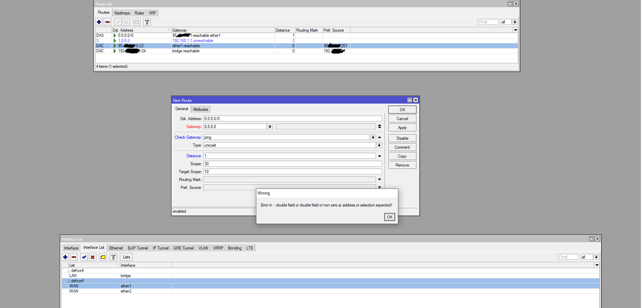Click the red minus icon in Interface List

[74, 257]
